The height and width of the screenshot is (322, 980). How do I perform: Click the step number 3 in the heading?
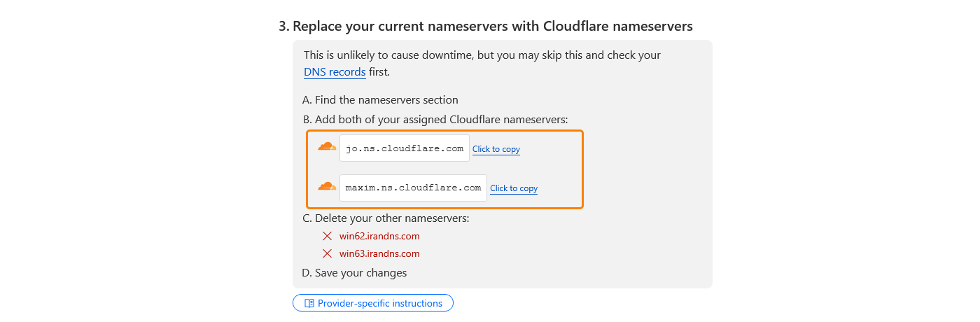pyautogui.click(x=283, y=26)
